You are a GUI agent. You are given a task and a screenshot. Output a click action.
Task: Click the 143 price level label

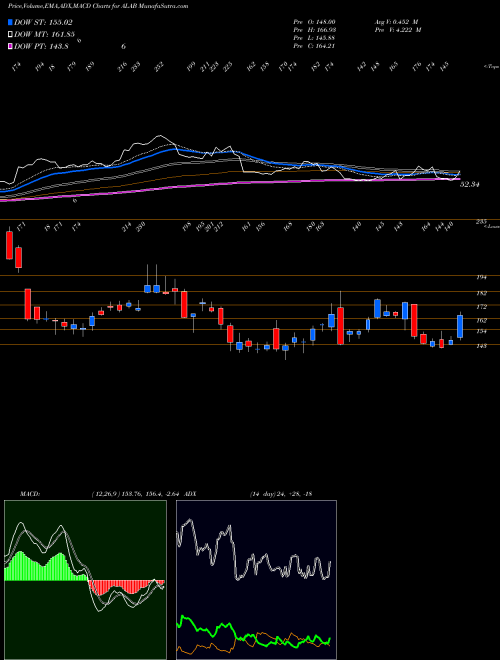click(482, 346)
